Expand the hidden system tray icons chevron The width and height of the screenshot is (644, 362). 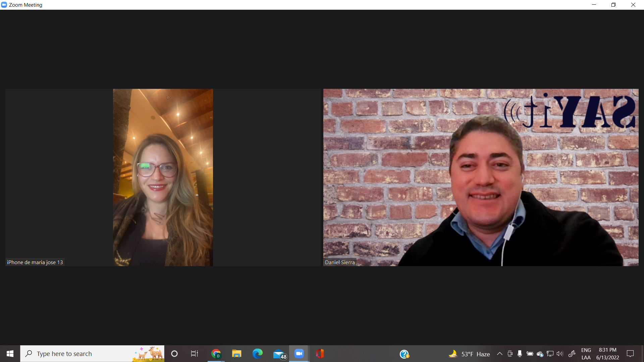click(x=499, y=354)
